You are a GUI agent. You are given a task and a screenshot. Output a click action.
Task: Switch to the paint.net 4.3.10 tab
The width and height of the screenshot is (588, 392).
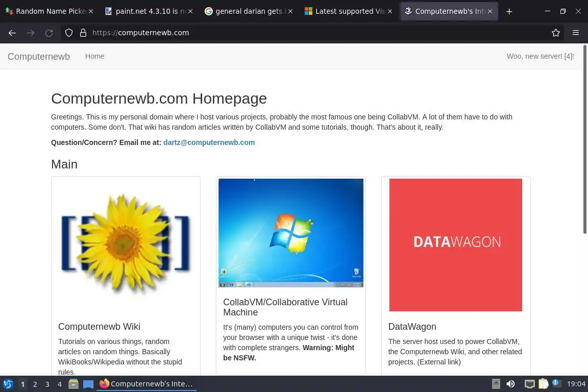tap(149, 12)
